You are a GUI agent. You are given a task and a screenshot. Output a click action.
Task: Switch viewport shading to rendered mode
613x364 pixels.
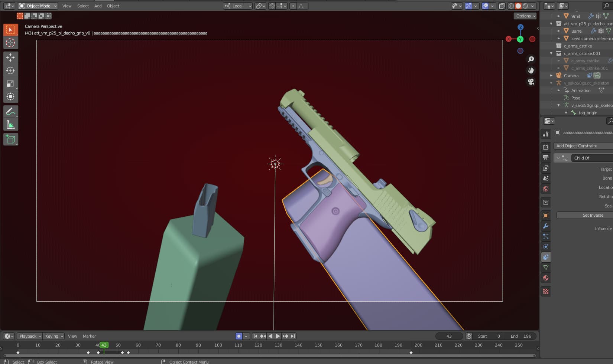pos(526,6)
